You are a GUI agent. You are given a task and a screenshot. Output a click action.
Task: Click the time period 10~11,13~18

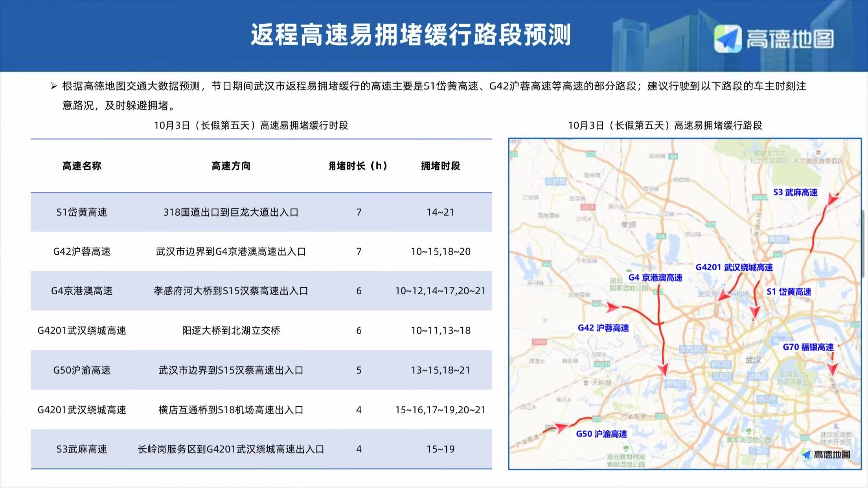440,330
